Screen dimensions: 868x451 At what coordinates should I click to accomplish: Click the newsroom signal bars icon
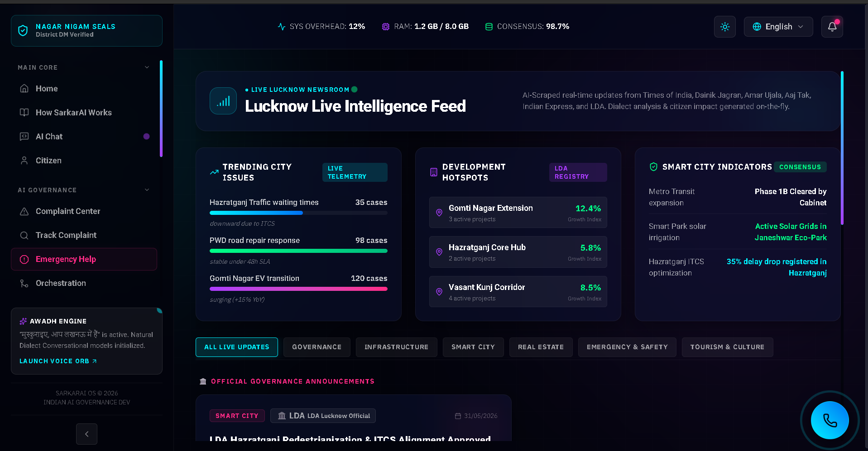click(x=223, y=101)
